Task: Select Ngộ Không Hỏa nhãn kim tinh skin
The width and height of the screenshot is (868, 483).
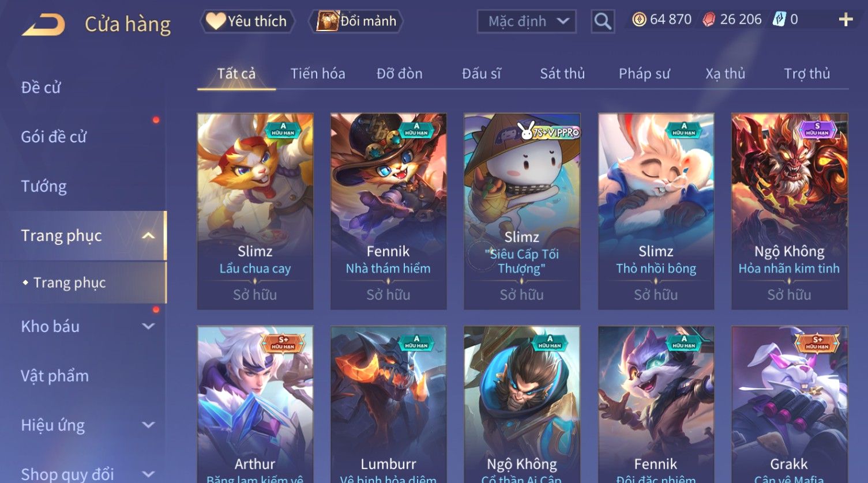Action: 789,211
